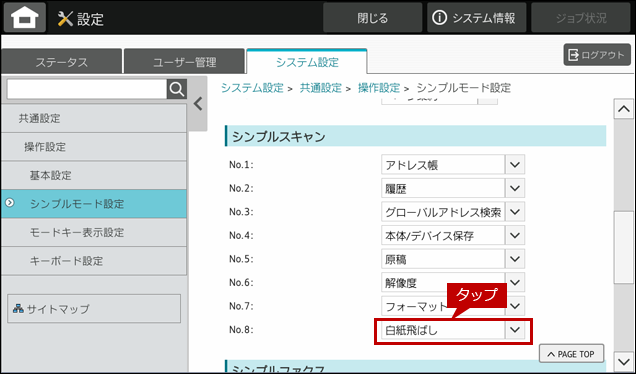Open No.7 dropdown showing フォーマット
The width and height of the screenshot is (636, 374).
(453, 306)
